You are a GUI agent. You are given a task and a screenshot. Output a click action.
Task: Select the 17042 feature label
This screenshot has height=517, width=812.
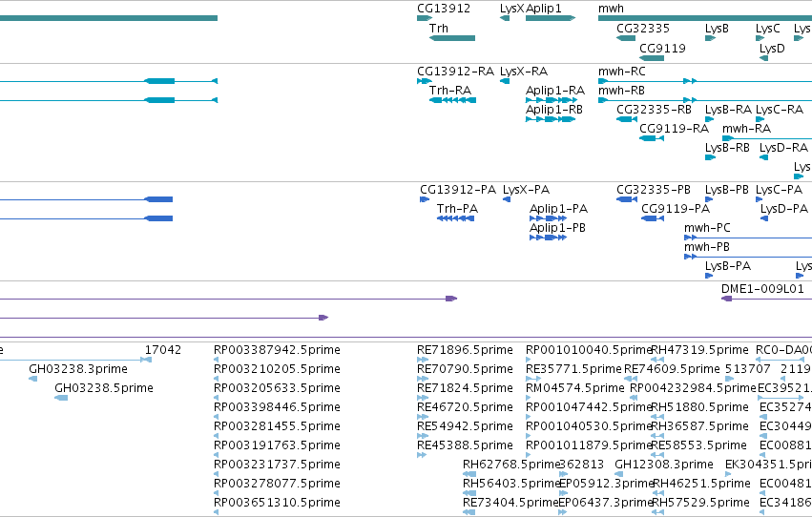point(162,350)
